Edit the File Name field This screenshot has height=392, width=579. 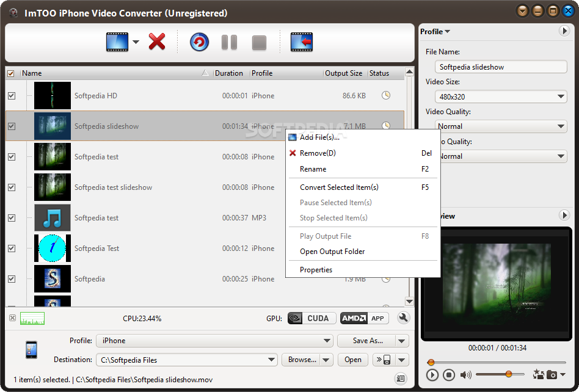(x=501, y=67)
